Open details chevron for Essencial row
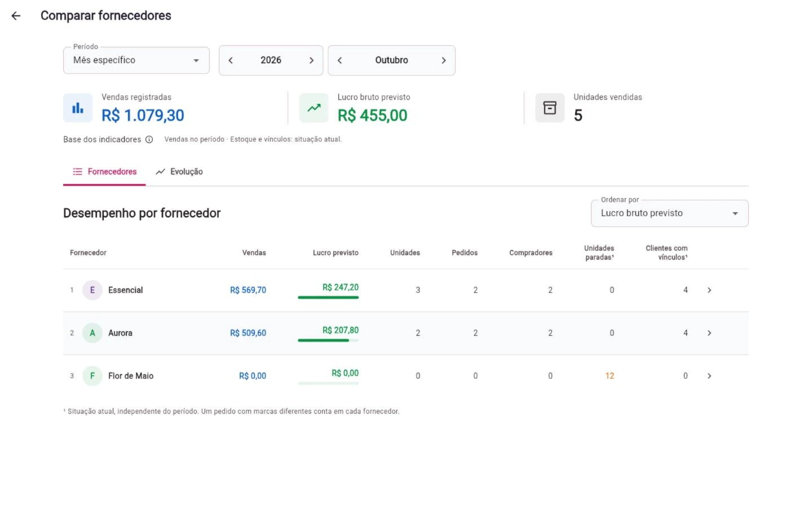 click(x=709, y=290)
